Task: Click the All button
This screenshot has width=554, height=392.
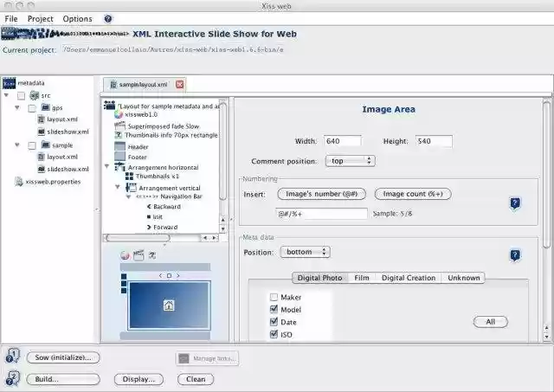Action: click(491, 322)
